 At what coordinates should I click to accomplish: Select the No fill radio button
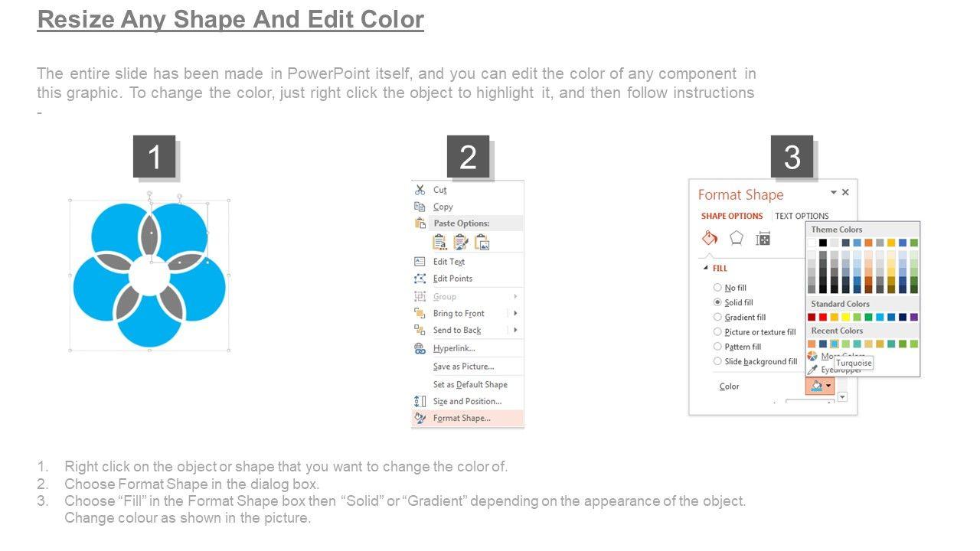717,288
